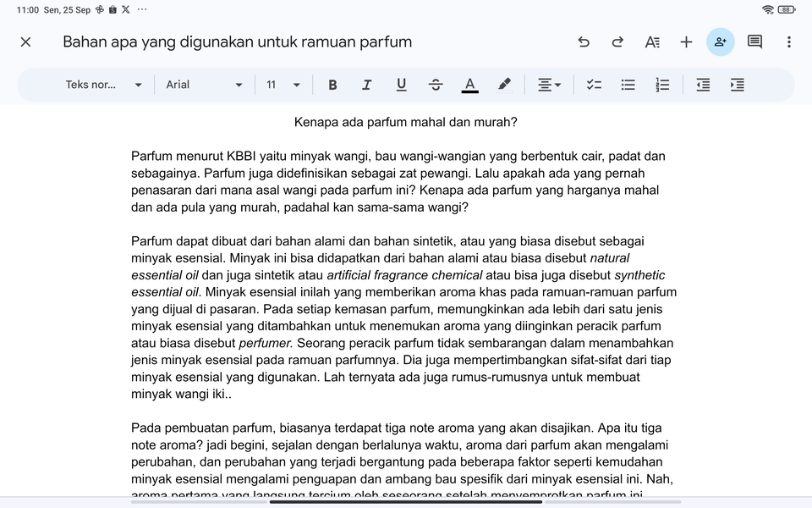
Task: Toggle bold formatting
Action: click(x=332, y=84)
